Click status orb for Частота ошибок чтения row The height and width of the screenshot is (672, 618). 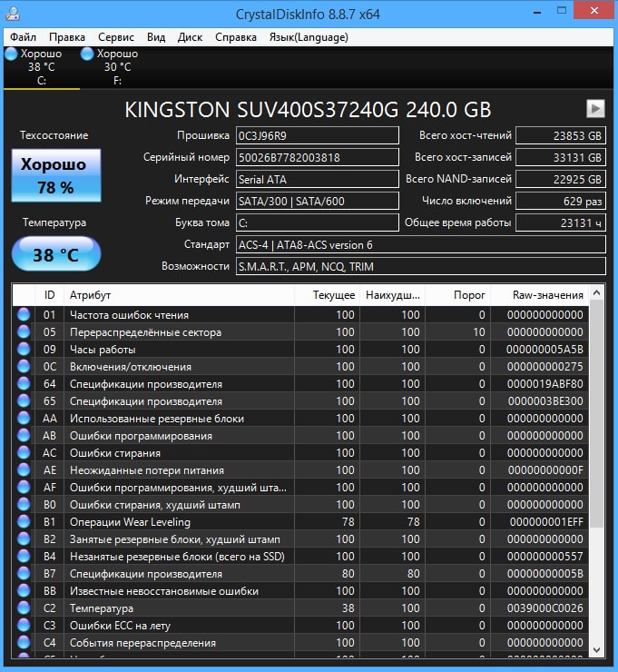(x=24, y=314)
